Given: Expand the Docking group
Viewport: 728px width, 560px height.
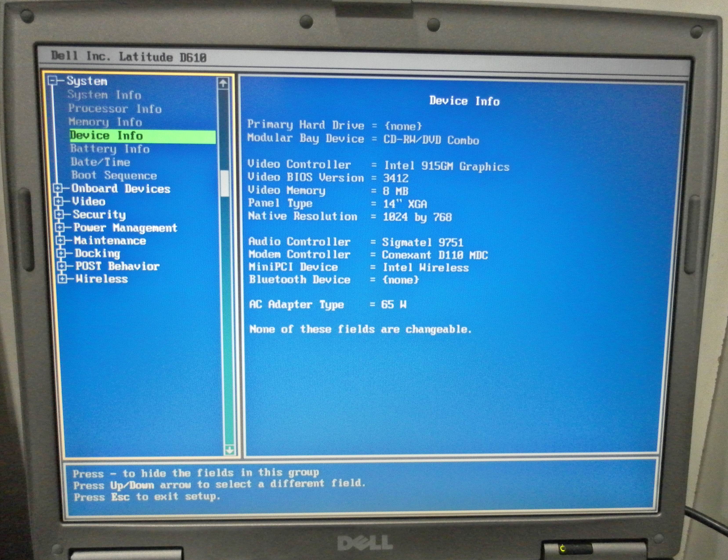Looking at the screenshot, I should (61, 253).
